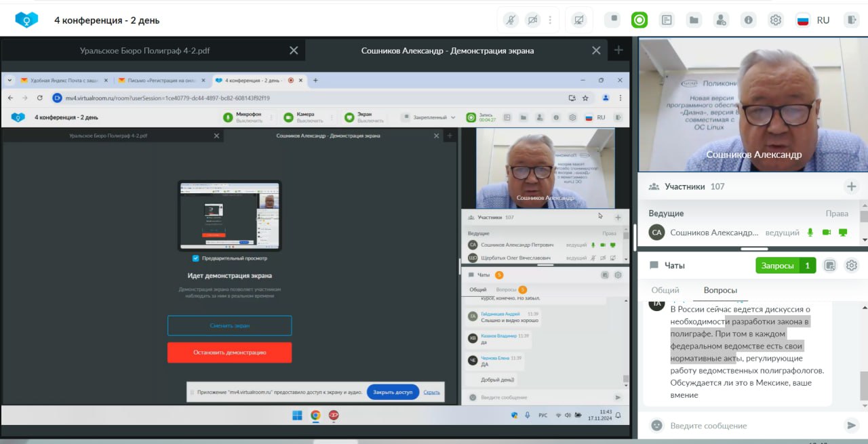This screenshot has height=444, width=868.
Task: Select the Уральское Бюро Полиграф 4-2.pdf tab
Action: (x=144, y=51)
